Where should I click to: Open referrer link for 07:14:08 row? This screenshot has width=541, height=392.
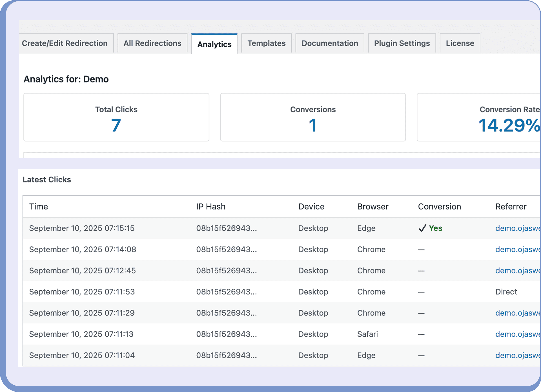(x=517, y=250)
